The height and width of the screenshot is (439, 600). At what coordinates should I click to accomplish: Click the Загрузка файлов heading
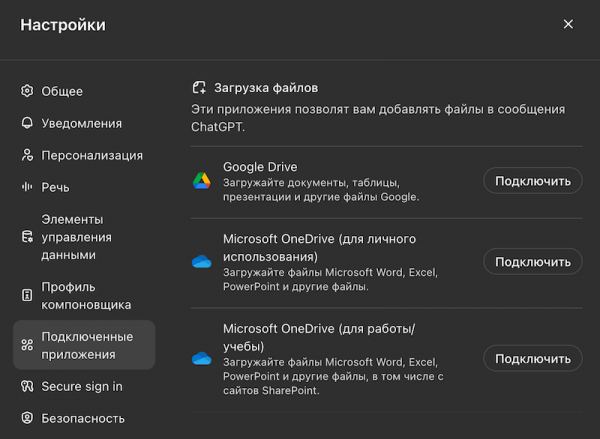[266, 88]
